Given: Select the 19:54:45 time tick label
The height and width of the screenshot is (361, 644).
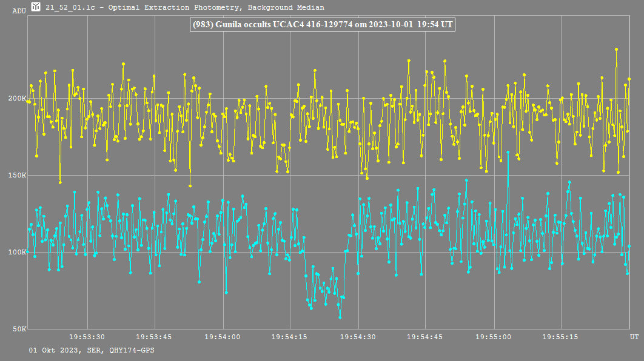Looking at the screenshot, I should point(424,337).
